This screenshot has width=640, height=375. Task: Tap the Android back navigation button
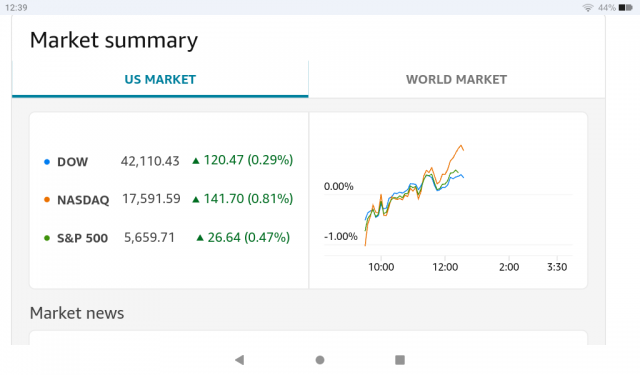click(240, 360)
